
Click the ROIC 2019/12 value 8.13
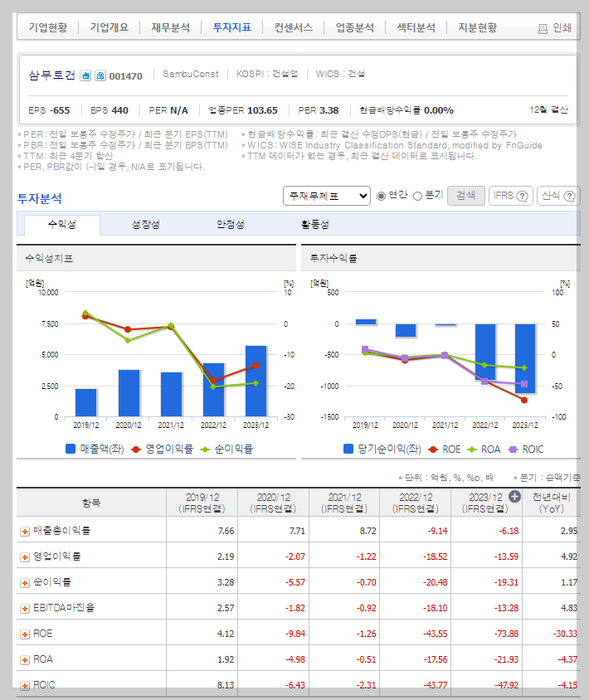coord(226,685)
